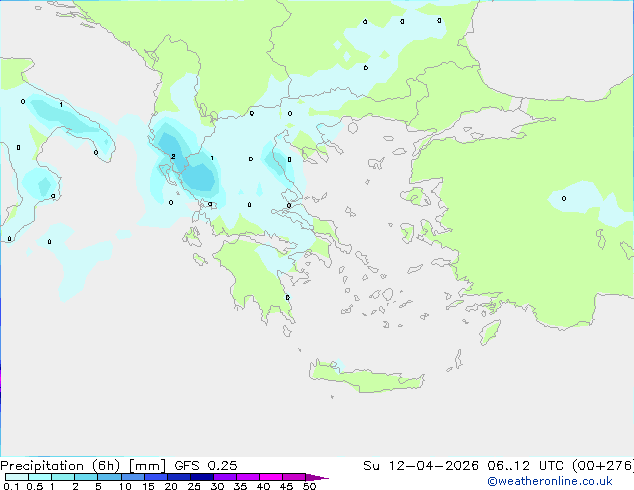The width and height of the screenshot is (634, 490).
Task: Click the precipitation value '2' on the map
Action: click(173, 156)
